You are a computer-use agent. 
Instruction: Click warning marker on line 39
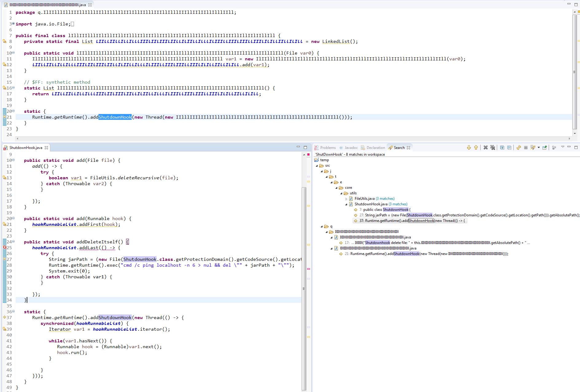click(x=5, y=329)
